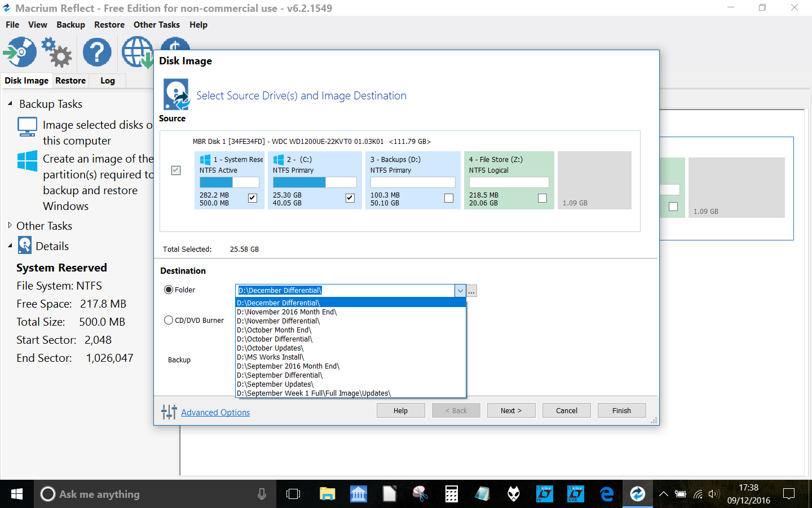Click the Next > button
The image size is (812, 508).
click(x=511, y=410)
